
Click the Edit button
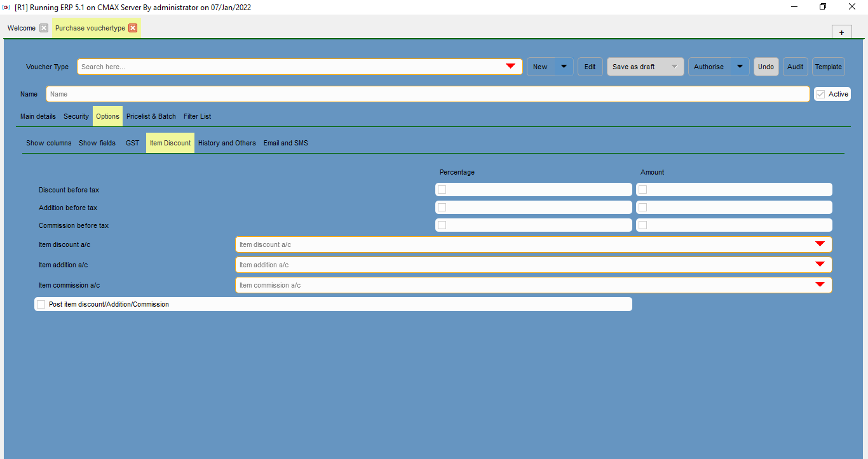point(590,67)
